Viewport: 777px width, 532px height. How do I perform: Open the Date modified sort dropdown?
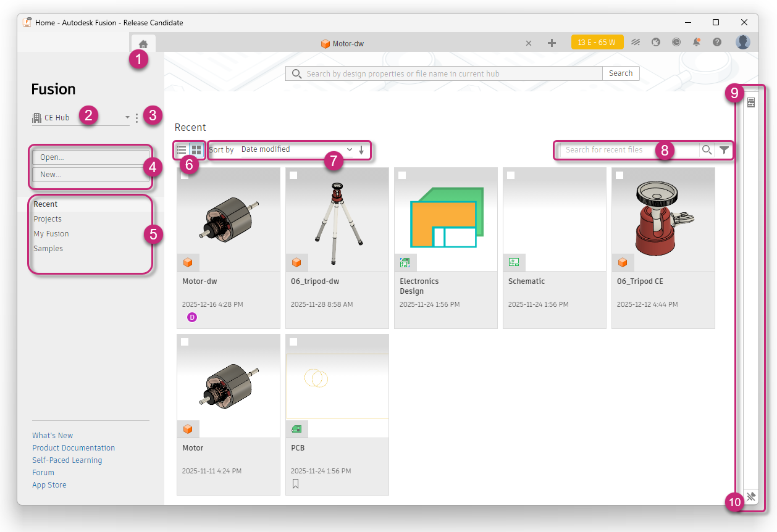[x=297, y=149]
